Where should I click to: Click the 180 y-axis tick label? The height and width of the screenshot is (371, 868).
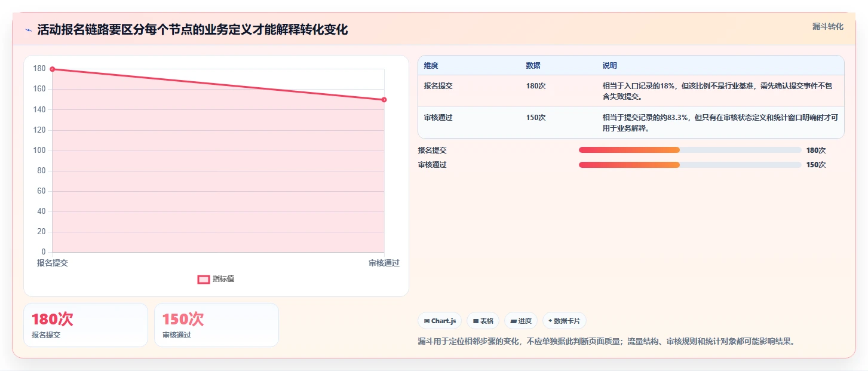(39, 69)
